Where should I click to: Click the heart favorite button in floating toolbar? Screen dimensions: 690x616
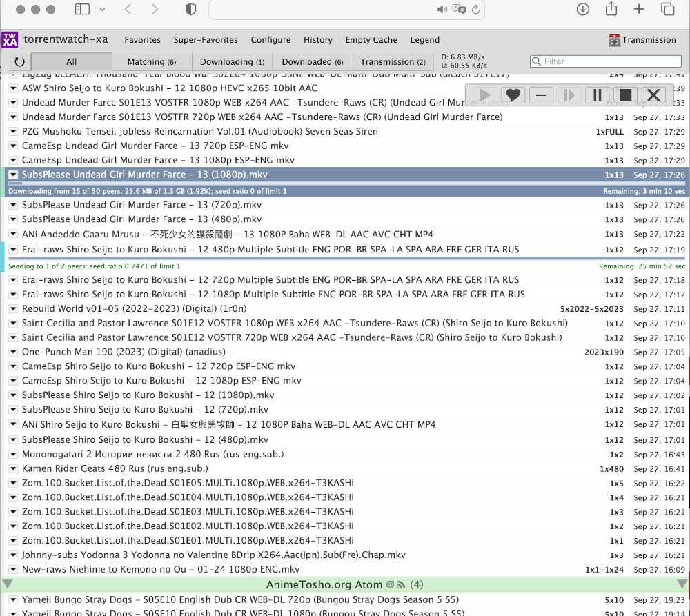click(x=513, y=95)
